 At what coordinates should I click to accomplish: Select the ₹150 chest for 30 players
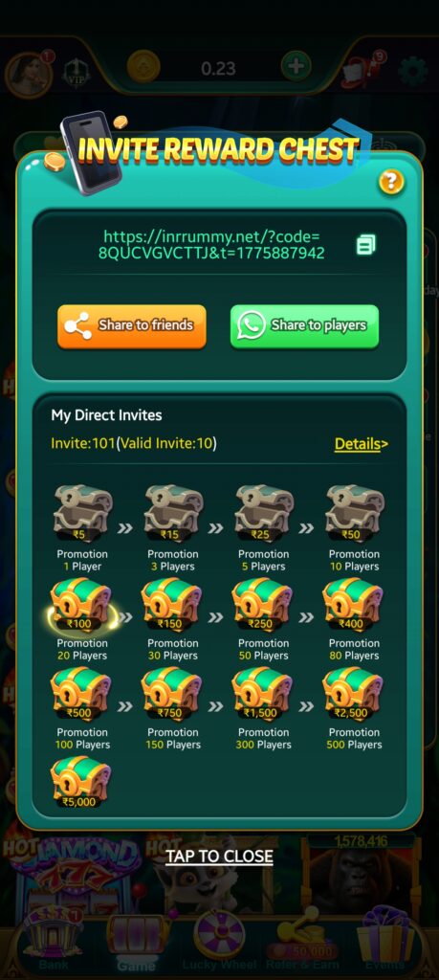tap(173, 605)
